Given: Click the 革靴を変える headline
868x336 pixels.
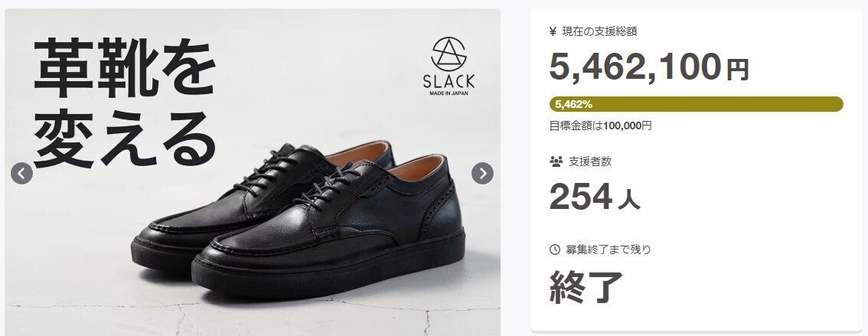Looking at the screenshot, I should coord(124,103).
